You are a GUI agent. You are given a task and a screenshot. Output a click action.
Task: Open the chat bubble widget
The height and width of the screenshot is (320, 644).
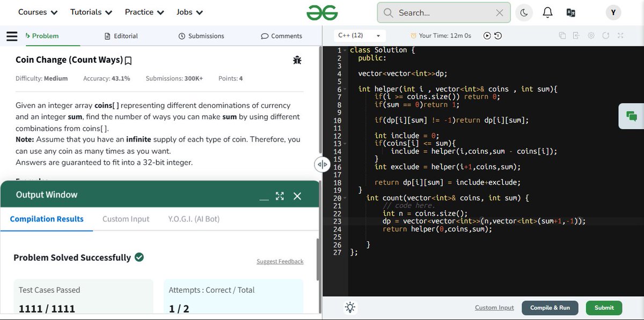click(x=632, y=116)
